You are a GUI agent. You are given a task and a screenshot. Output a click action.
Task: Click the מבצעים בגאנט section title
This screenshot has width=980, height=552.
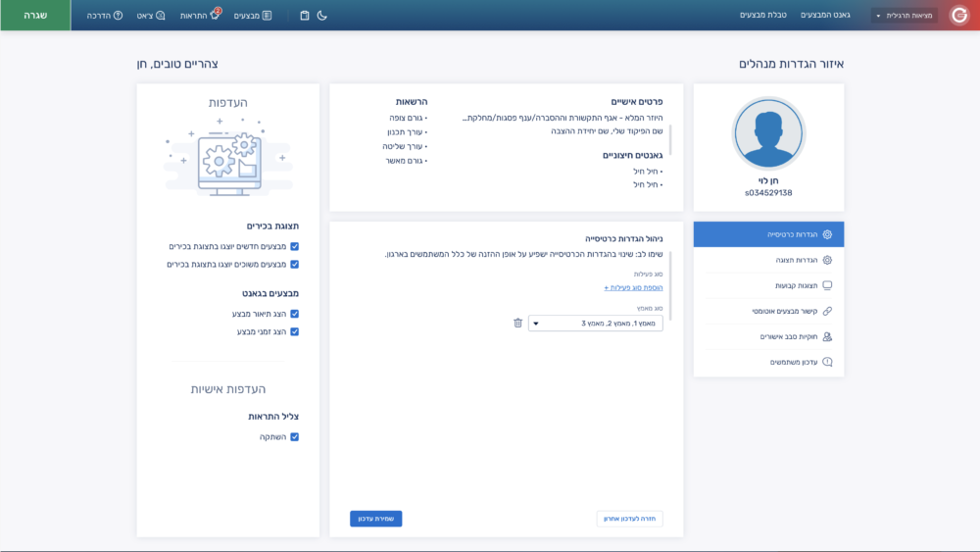pyautogui.click(x=270, y=293)
